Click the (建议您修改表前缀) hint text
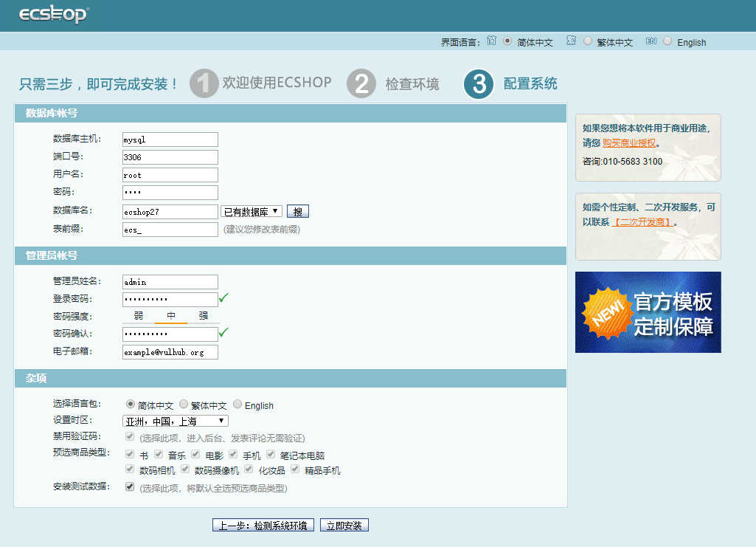Screen dimensions: 756x547 click(x=262, y=230)
